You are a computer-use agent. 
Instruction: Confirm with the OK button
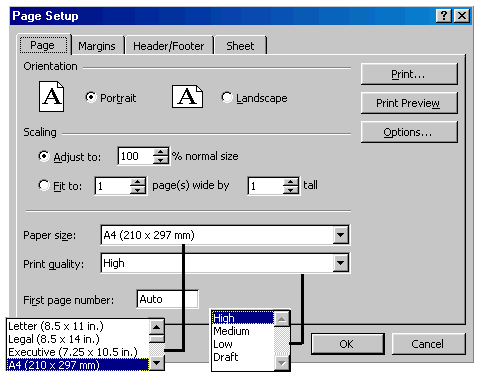(347, 344)
